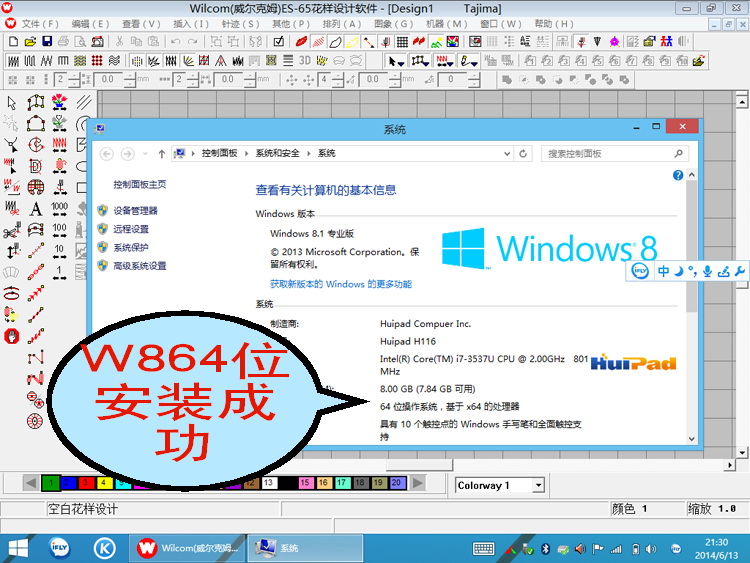Open a design file from toolbar
The height and width of the screenshot is (563, 750).
point(30,42)
